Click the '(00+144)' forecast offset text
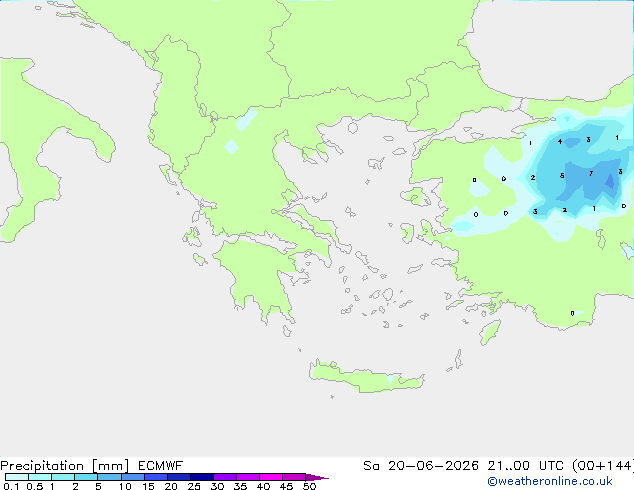The width and height of the screenshot is (634, 490). click(603, 466)
